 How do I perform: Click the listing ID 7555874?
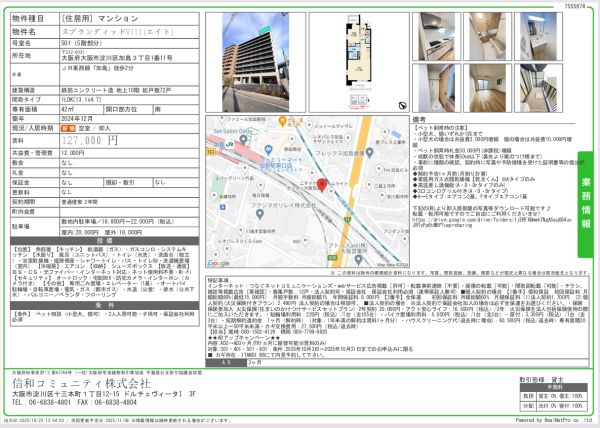tap(575, 6)
